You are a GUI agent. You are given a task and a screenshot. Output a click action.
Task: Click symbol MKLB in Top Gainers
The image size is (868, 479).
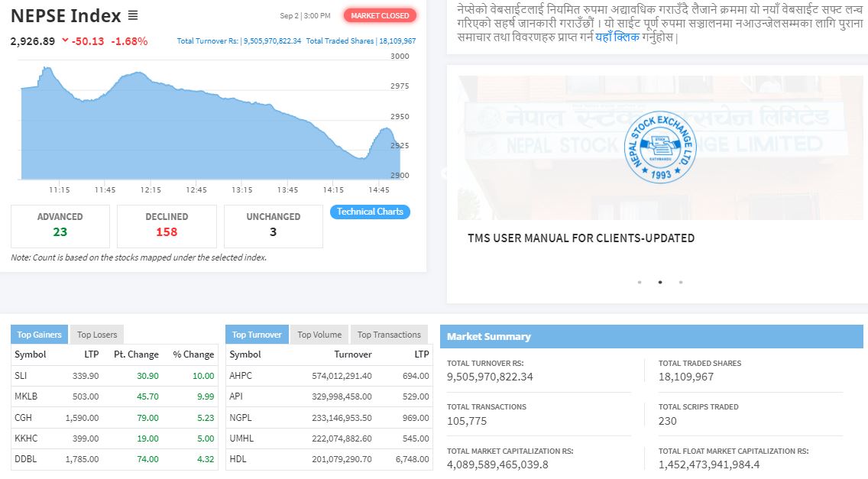(x=25, y=396)
